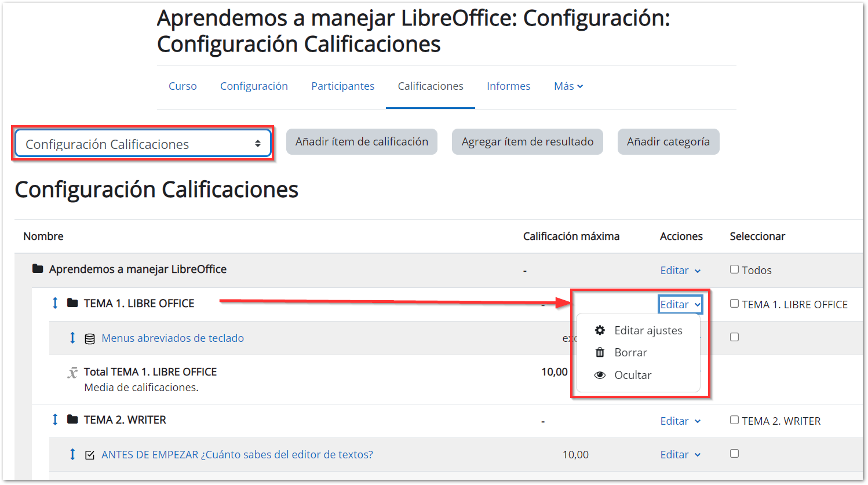
Task: Go to the Participantes tab
Action: [342, 86]
